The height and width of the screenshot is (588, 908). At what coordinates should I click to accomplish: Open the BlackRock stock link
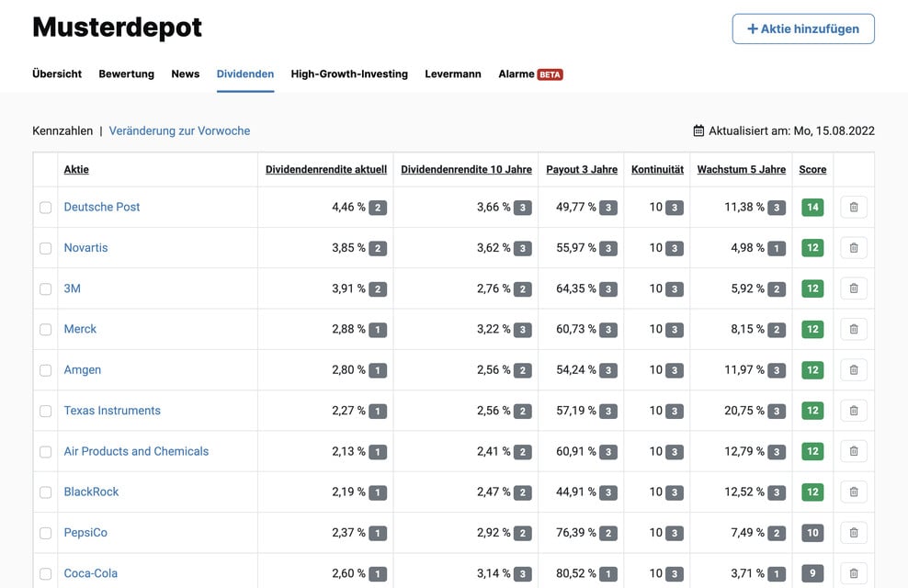pos(91,492)
